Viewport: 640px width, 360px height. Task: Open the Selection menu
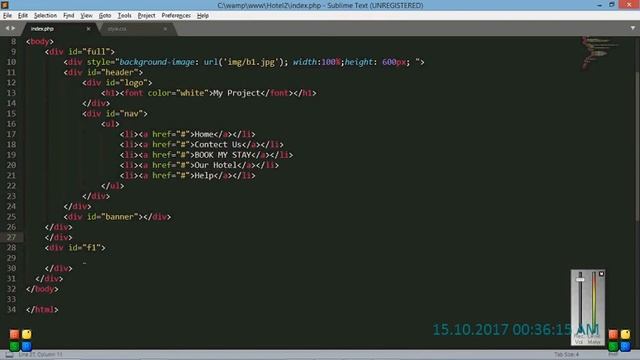(45, 16)
